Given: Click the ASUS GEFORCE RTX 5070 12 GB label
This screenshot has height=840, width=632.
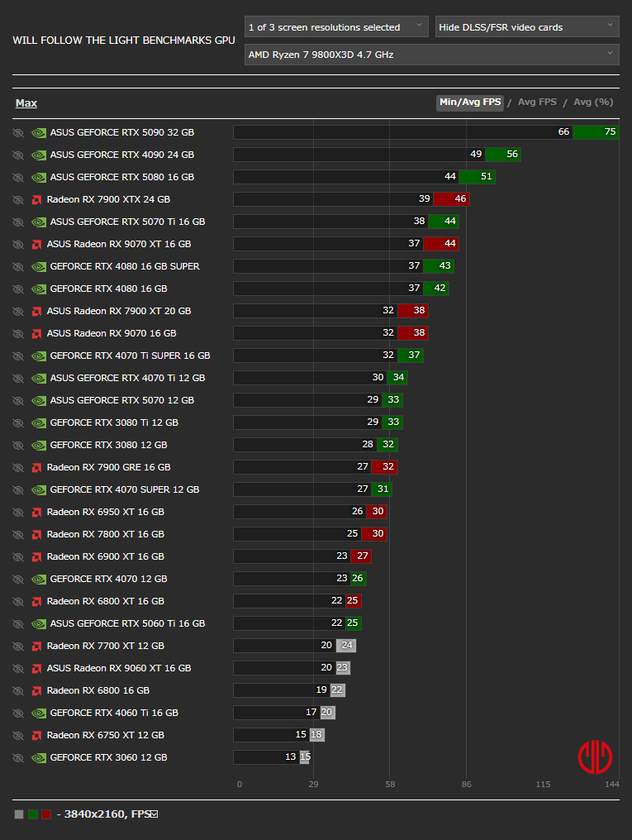Looking at the screenshot, I should pos(122,400).
